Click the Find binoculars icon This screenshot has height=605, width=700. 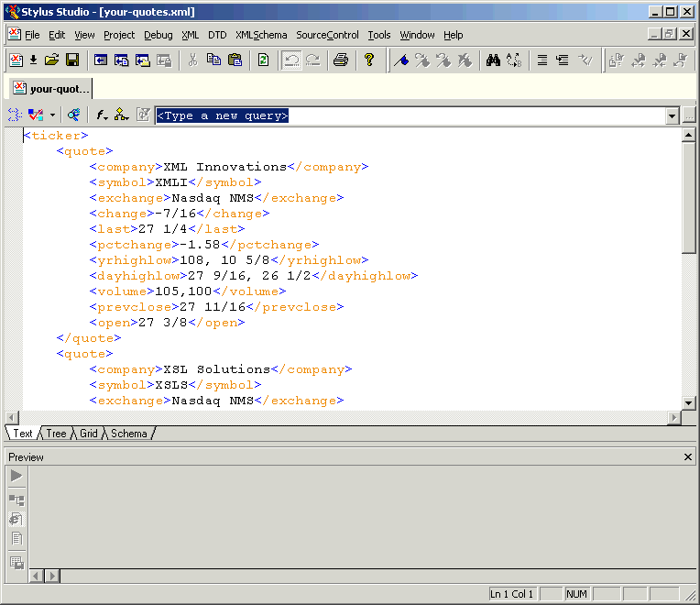(x=493, y=60)
